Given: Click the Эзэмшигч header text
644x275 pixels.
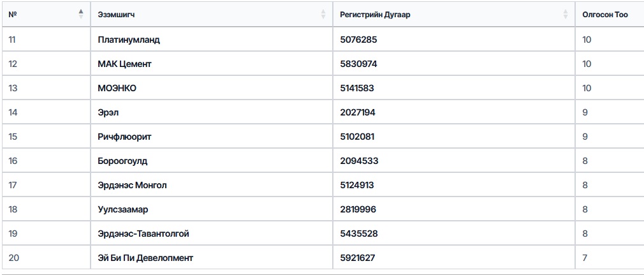Looking at the screenshot, I should click(x=116, y=15).
